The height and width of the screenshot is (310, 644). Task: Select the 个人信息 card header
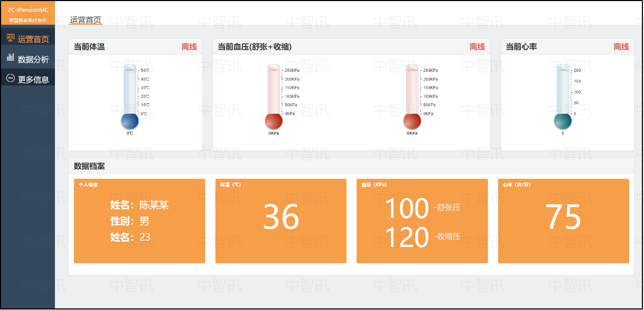(88, 185)
